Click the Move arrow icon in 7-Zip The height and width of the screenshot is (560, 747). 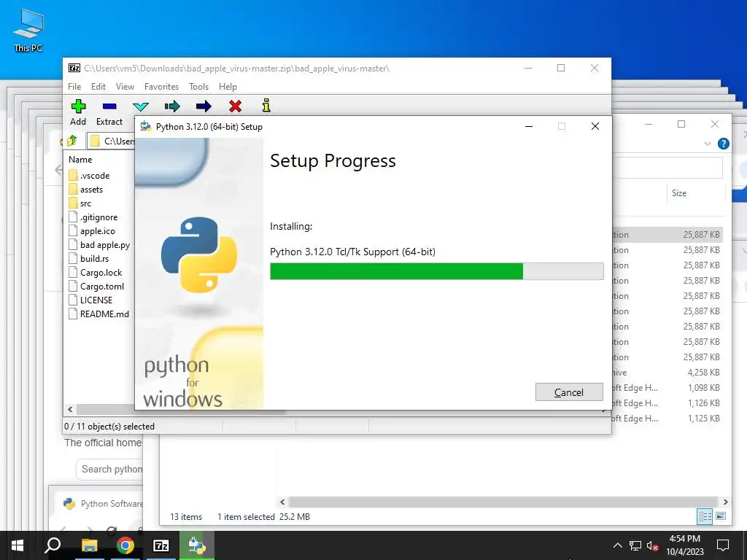click(x=204, y=106)
